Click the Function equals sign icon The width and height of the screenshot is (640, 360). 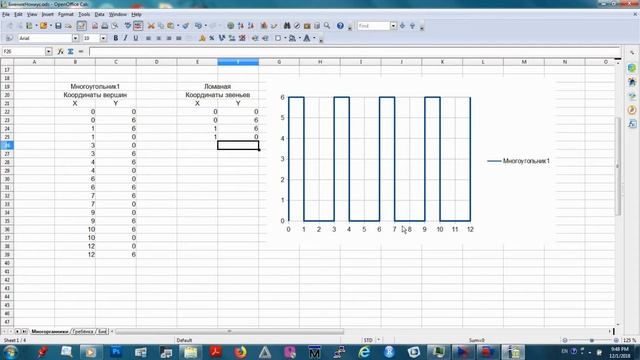(81, 51)
